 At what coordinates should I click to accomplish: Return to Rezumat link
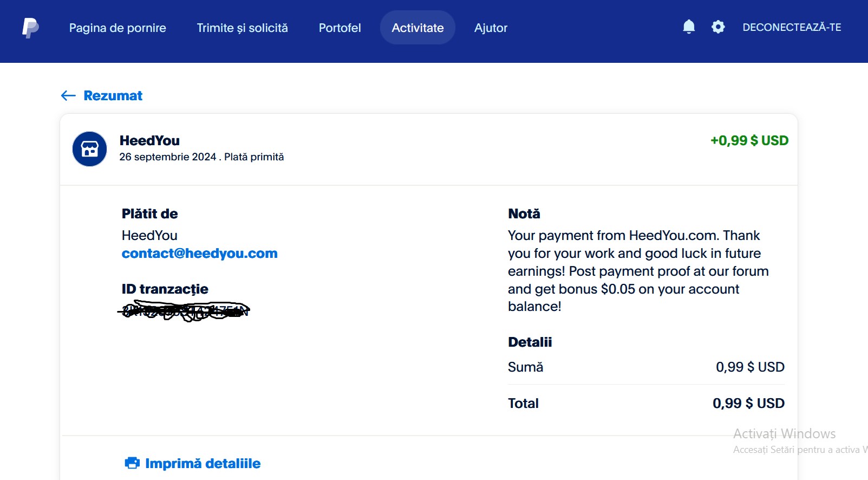pos(113,96)
